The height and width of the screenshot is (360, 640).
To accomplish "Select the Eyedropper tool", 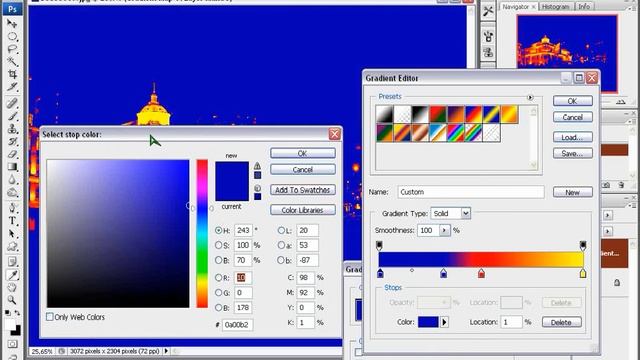I will [12, 275].
